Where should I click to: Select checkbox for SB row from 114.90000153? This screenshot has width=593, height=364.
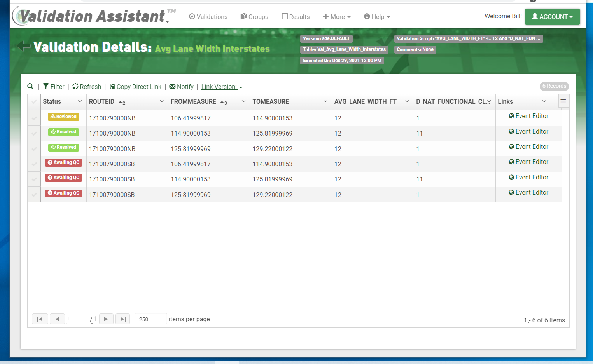34,179
